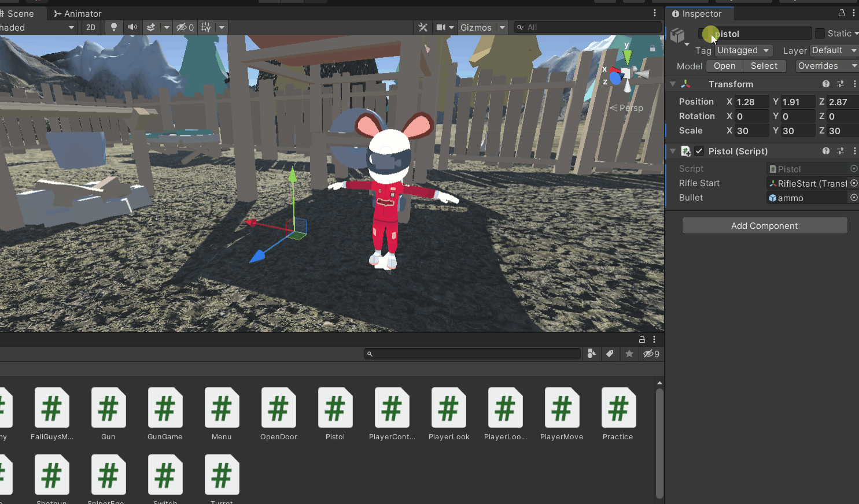Toggle the Static checkbox
This screenshot has height=504, width=859.
820,34
